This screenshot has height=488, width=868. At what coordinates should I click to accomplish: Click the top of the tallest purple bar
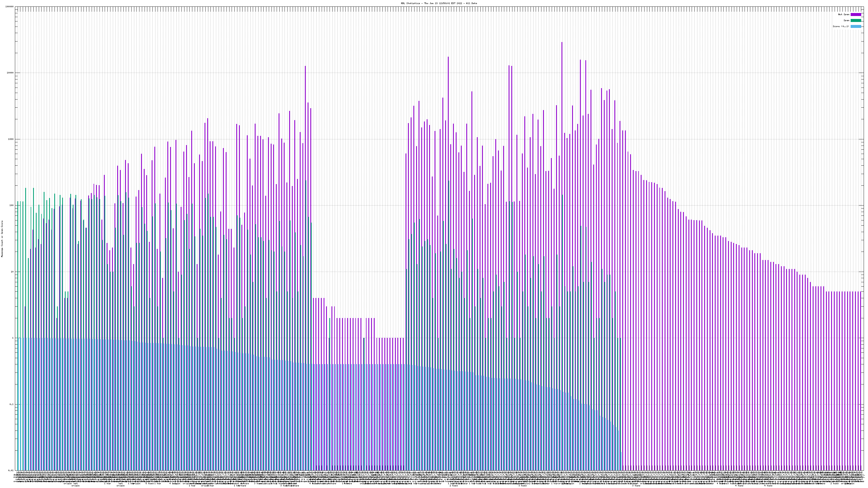click(x=562, y=43)
